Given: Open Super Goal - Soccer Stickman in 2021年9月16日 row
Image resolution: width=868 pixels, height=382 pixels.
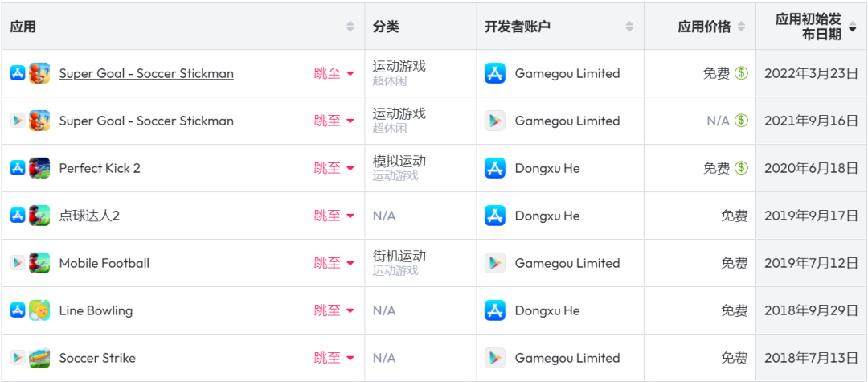Looking at the screenshot, I should pos(146,121).
